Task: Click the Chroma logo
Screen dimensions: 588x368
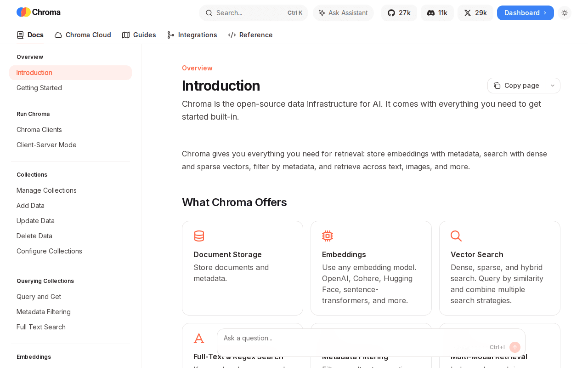Action: [39, 12]
